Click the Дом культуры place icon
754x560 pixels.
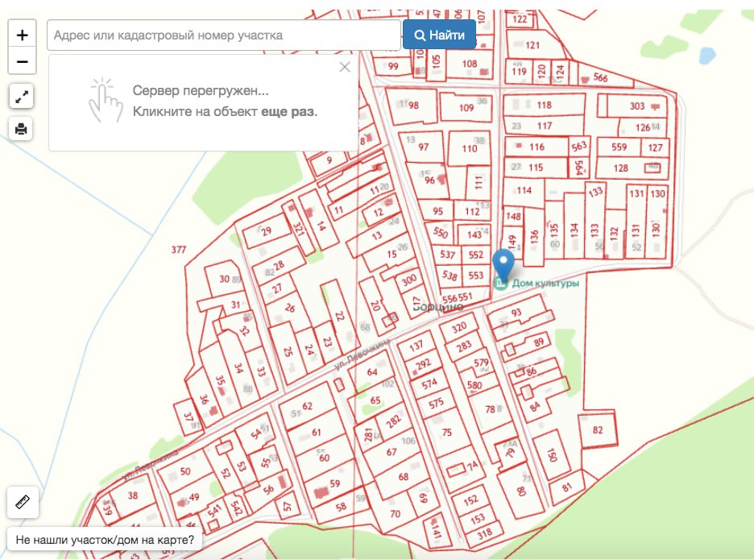[x=501, y=284]
